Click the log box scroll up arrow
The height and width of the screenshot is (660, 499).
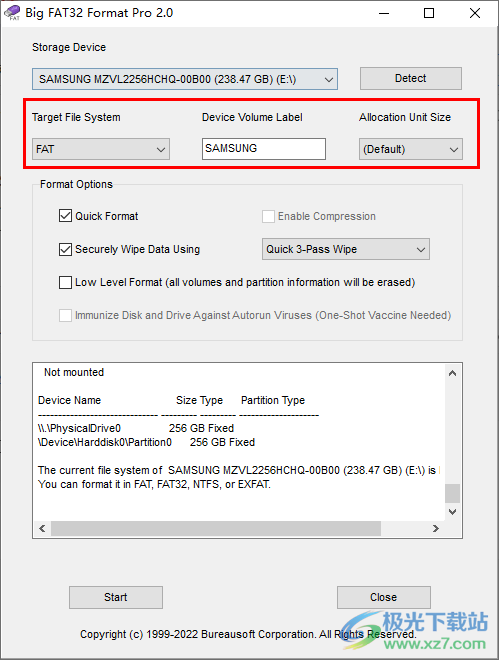click(x=452, y=373)
